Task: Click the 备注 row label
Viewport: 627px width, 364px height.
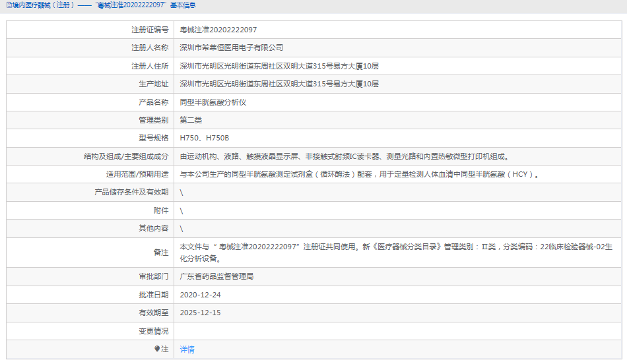Action: tap(161, 253)
